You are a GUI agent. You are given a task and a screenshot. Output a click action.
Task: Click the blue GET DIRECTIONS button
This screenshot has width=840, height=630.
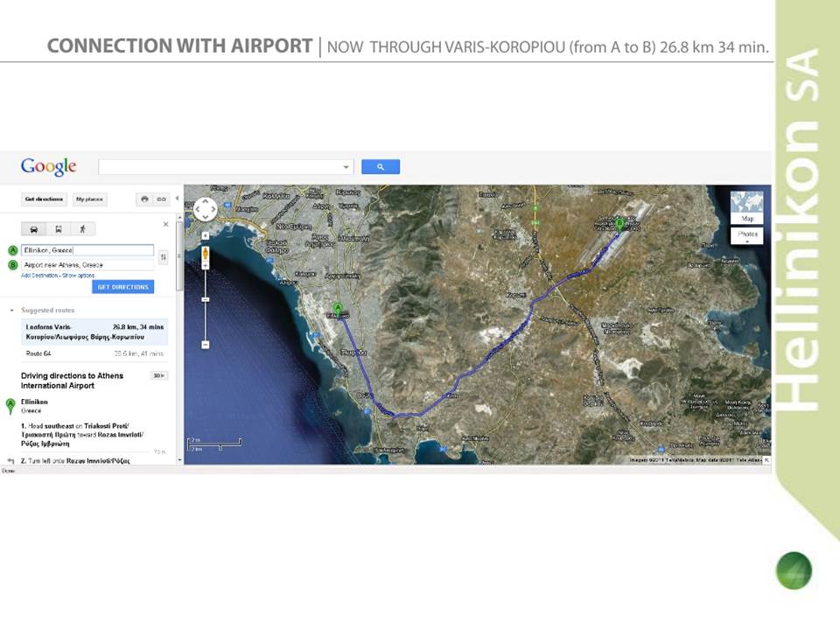122,287
